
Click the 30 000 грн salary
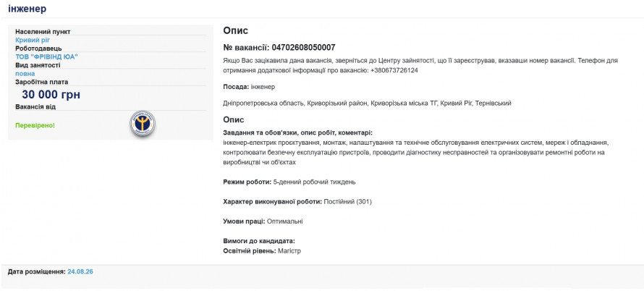[x=51, y=95]
